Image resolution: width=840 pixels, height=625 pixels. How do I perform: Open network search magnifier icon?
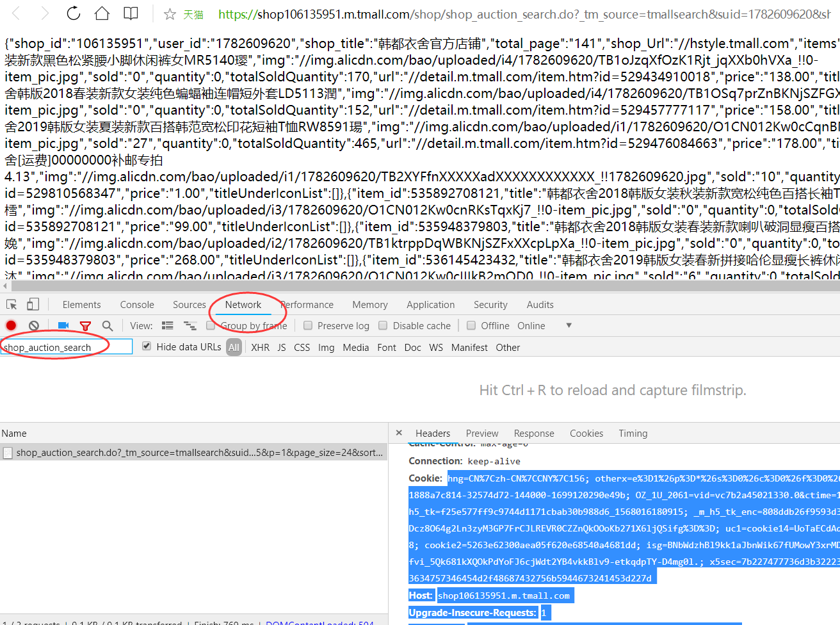click(x=108, y=326)
